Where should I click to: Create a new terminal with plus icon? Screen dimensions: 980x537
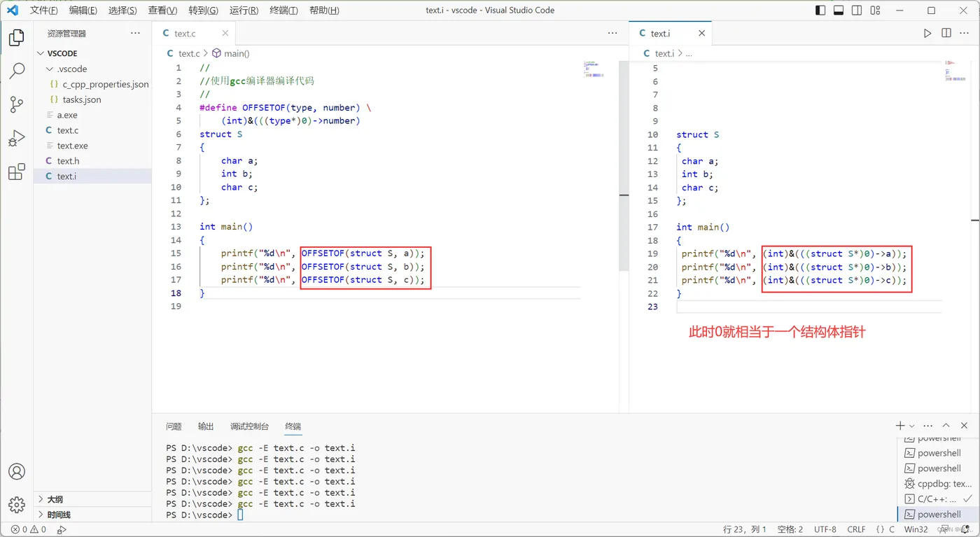[900, 426]
